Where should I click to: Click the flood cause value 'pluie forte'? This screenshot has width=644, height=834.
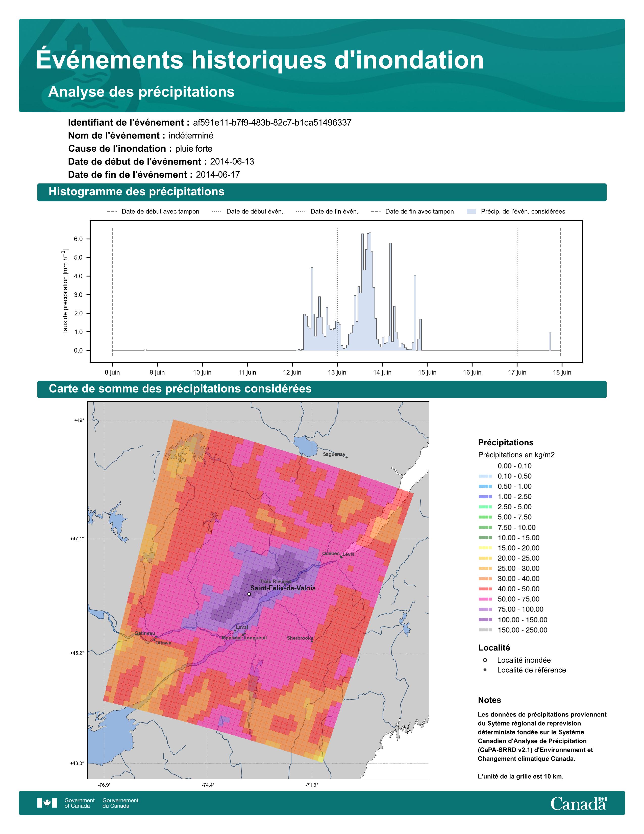click(194, 149)
